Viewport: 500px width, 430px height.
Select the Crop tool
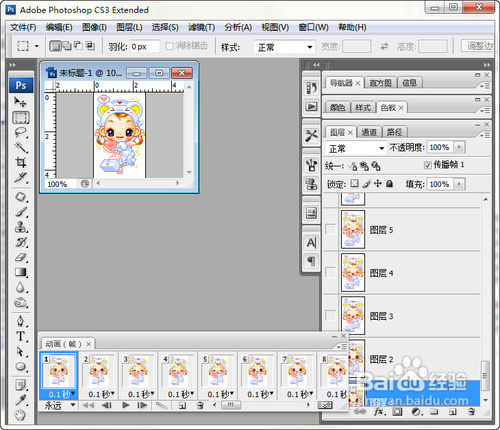click(21, 162)
